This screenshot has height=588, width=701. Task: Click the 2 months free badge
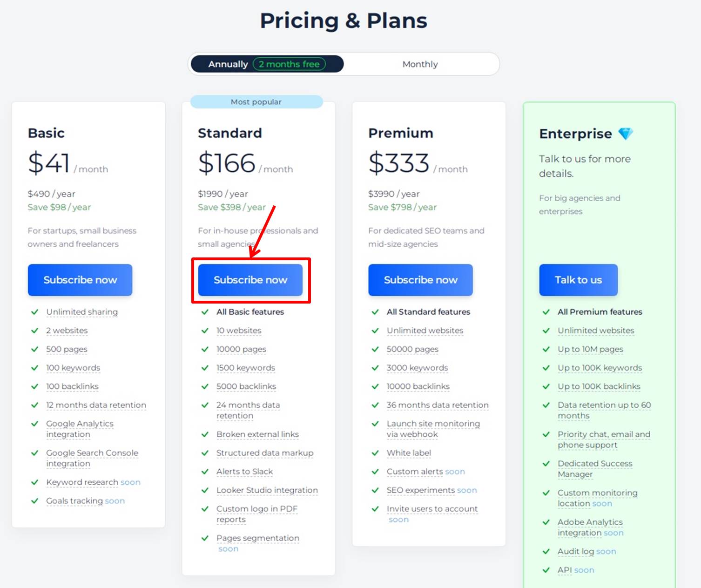[x=289, y=64]
